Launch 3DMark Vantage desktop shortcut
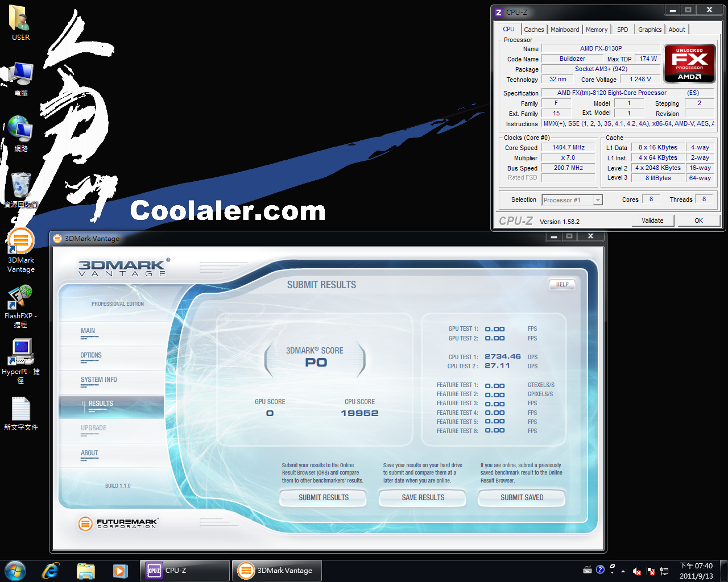The width and height of the screenshot is (728, 582). pyautogui.click(x=20, y=250)
